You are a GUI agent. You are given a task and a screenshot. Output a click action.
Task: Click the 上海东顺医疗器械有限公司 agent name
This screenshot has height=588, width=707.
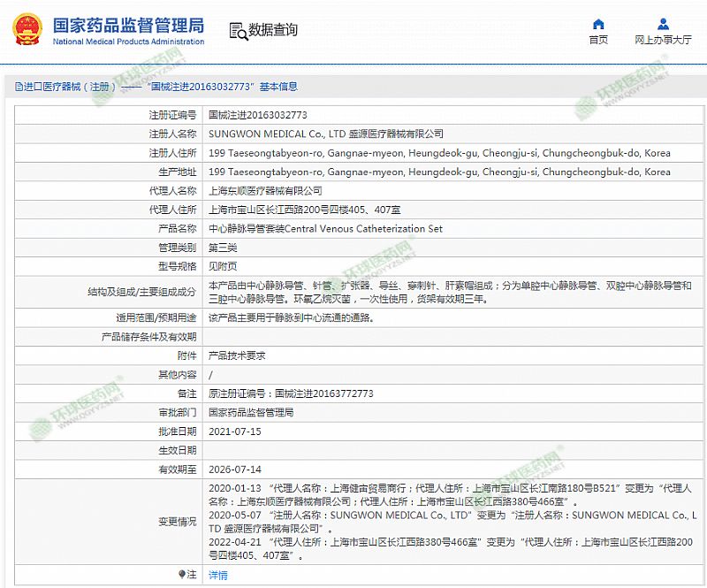pyautogui.click(x=265, y=191)
